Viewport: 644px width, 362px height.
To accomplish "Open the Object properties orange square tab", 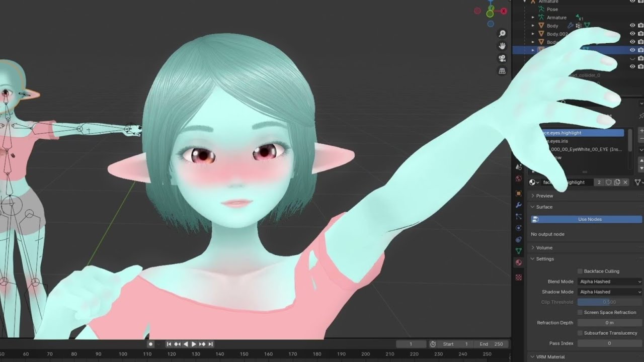I will tap(519, 193).
